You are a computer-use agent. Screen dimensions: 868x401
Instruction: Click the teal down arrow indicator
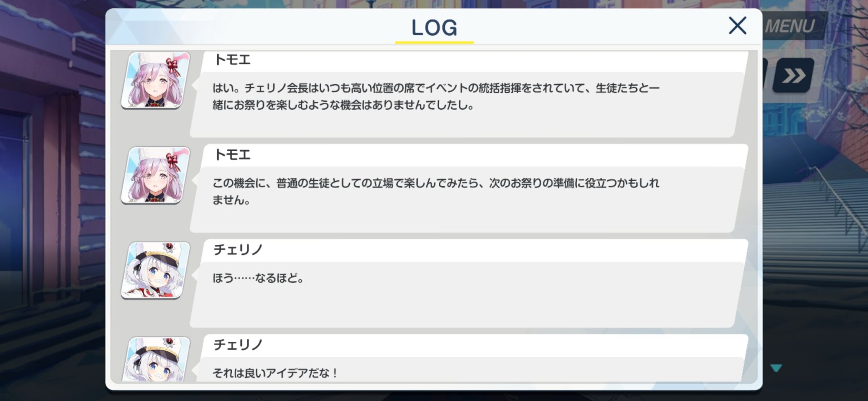tap(776, 368)
